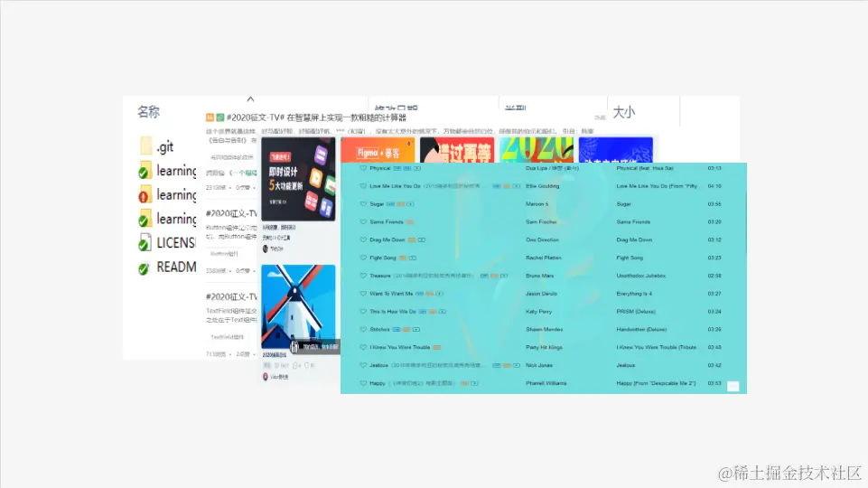Favorite Love Me Like You Do heart
868x488 pixels.
363,186
